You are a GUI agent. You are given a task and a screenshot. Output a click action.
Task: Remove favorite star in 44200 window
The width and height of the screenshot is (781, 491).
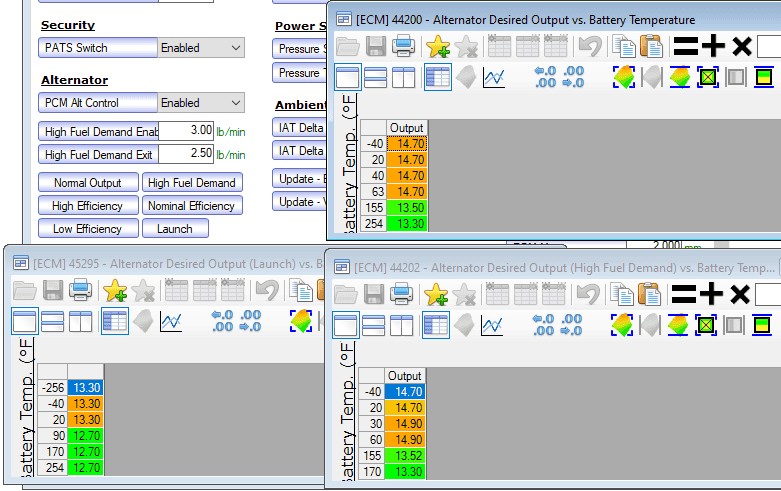tap(466, 46)
